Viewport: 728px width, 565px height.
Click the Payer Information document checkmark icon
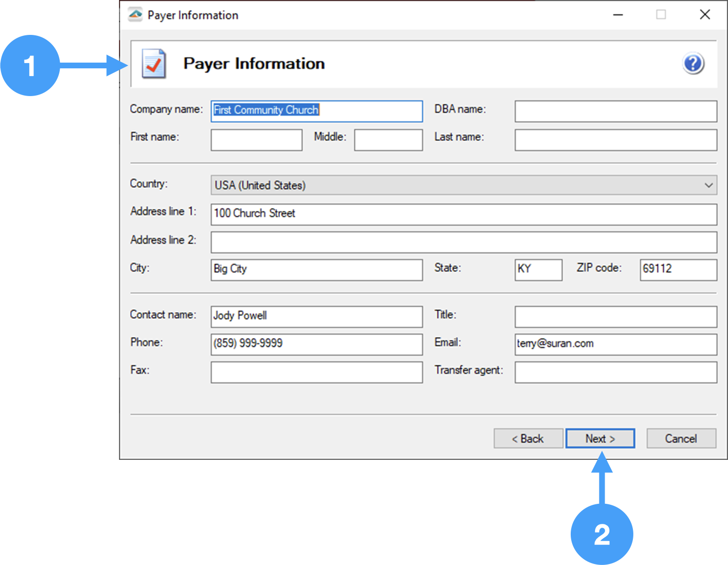(153, 64)
